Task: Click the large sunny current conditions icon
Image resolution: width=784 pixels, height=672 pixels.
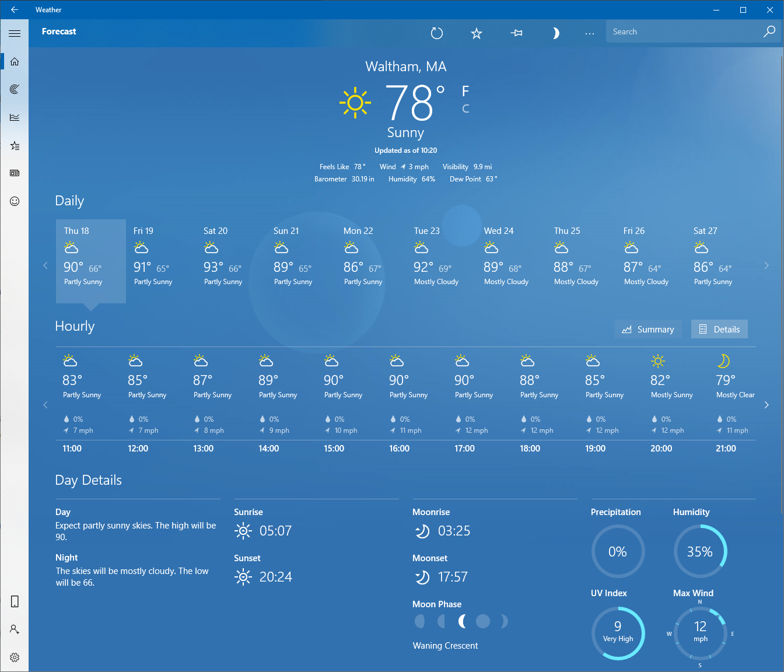Action: [355, 103]
